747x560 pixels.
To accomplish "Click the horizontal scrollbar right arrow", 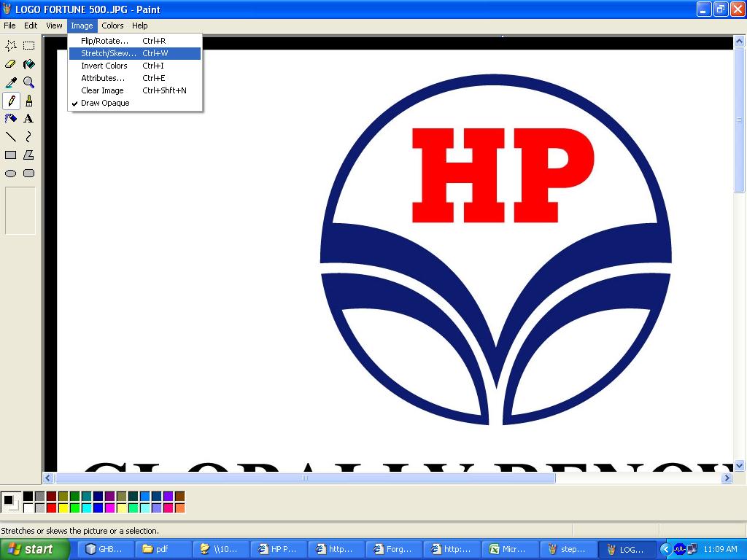I will pos(727,478).
